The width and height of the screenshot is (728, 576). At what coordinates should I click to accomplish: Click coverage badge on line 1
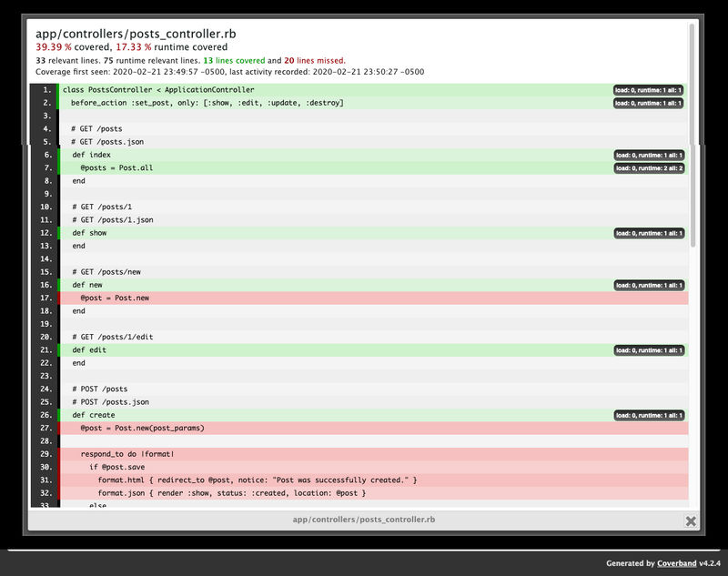648,90
